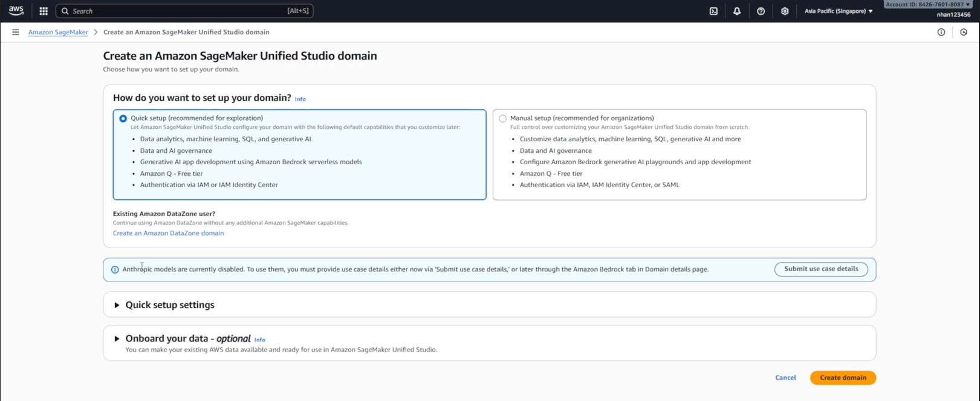This screenshot has height=401, width=980.
Task: Click the info icon in the Anthropic models banner
Action: pos(115,269)
